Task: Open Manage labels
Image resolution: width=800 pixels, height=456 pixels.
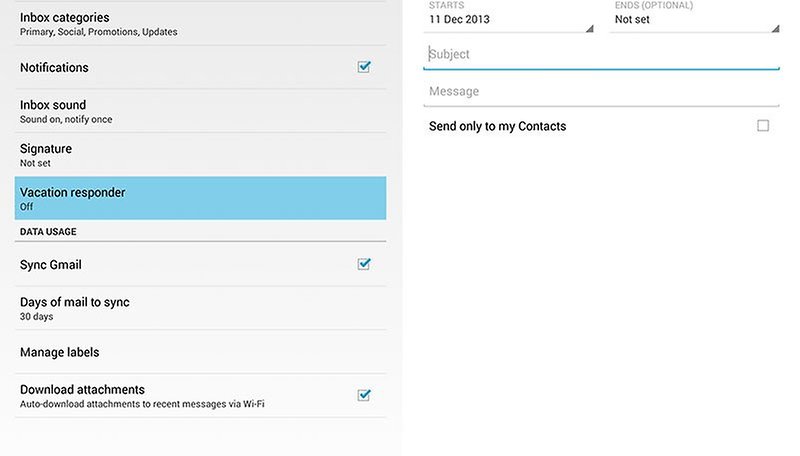Action: [200, 352]
